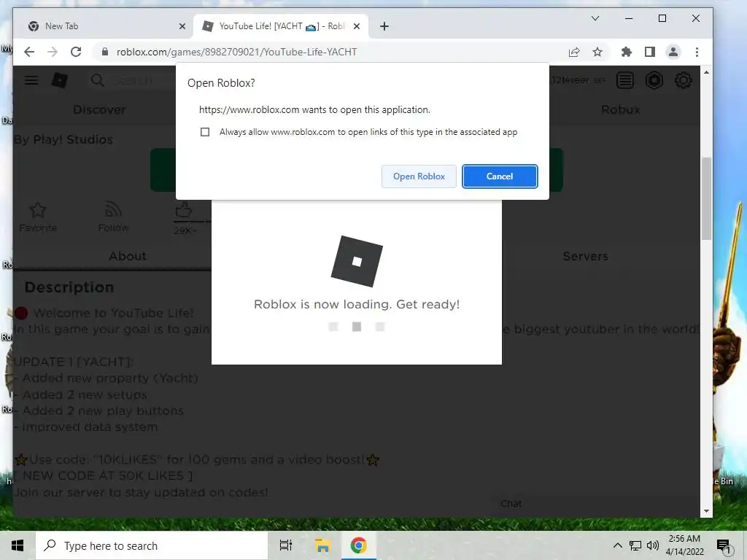The image size is (747, 560).
Task: Open Windows notification center
Action: click(724, 545)
